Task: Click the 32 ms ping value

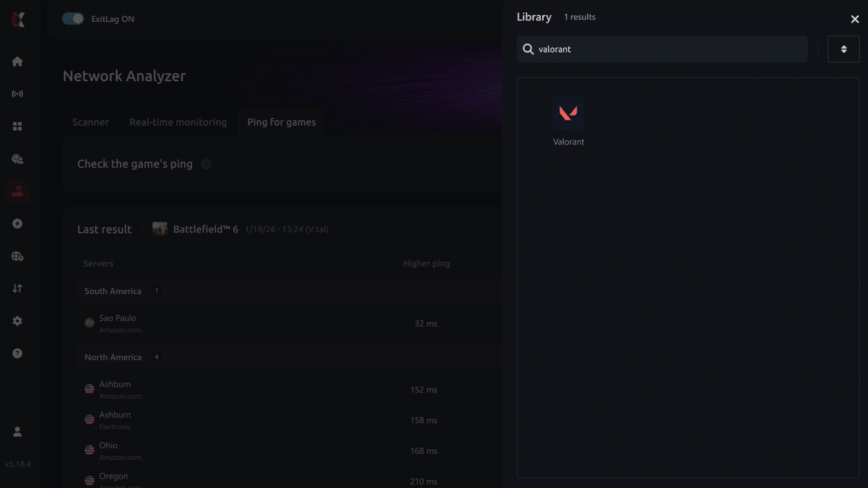Action: (426, 324)
